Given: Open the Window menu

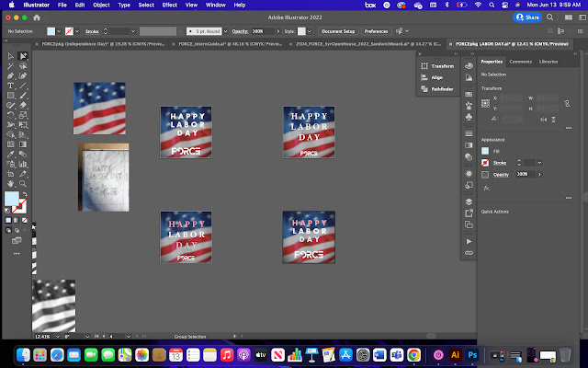Looking at the screenshot, I should click(x=216, y=5).
